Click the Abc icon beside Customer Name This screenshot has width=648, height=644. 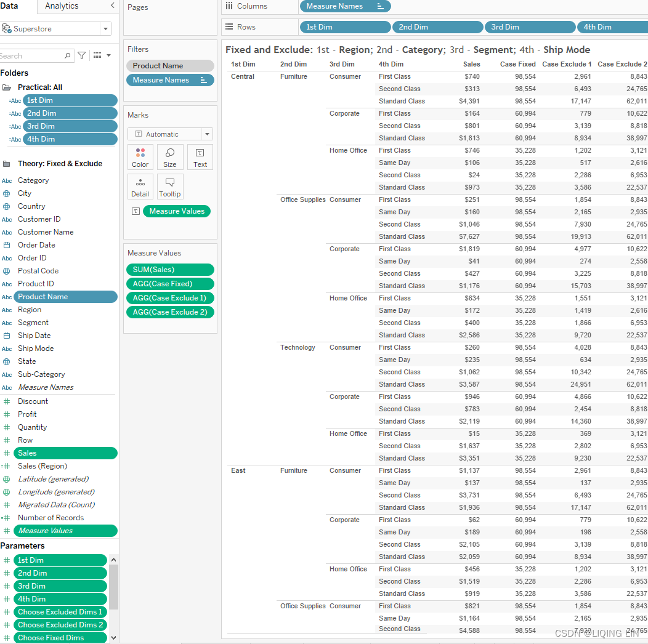(7, 233)
